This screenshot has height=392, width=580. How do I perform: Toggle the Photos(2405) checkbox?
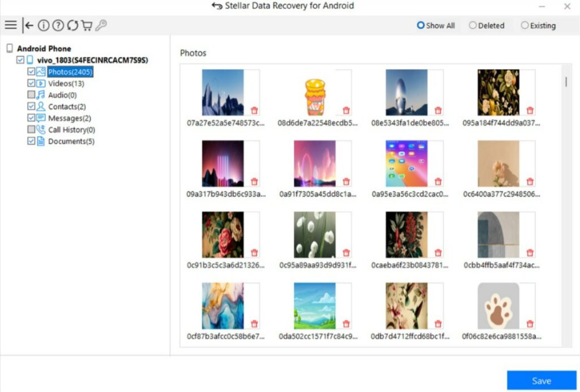point(32,71)
